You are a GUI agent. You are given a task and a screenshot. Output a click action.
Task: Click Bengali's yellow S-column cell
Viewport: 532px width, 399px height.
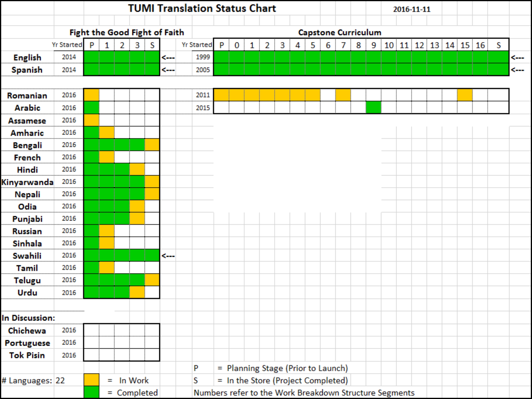point(151,145)
